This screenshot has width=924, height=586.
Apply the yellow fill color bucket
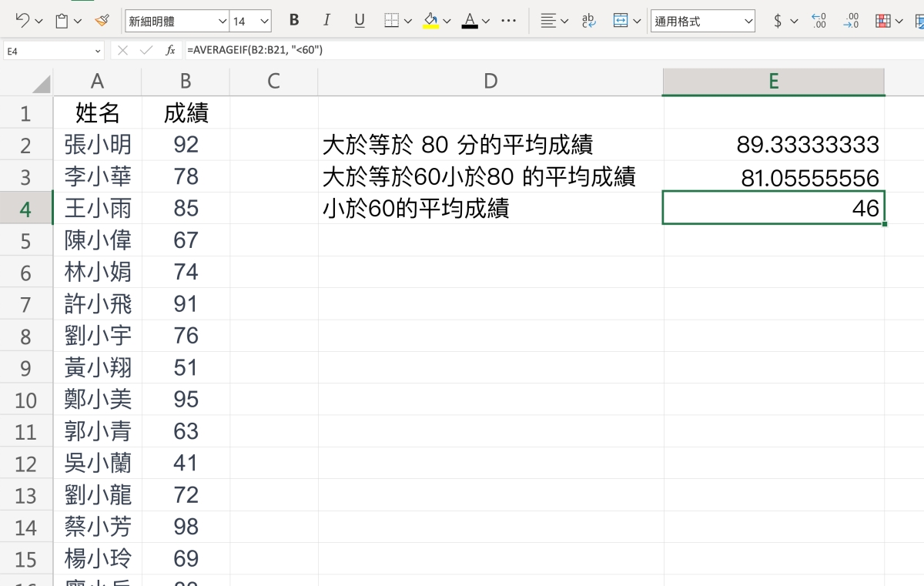pos(431,21)
